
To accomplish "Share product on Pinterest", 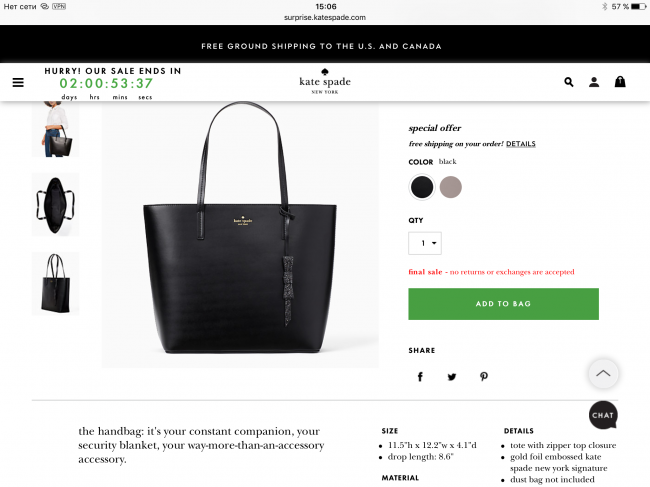I will [x=484, y=376].
